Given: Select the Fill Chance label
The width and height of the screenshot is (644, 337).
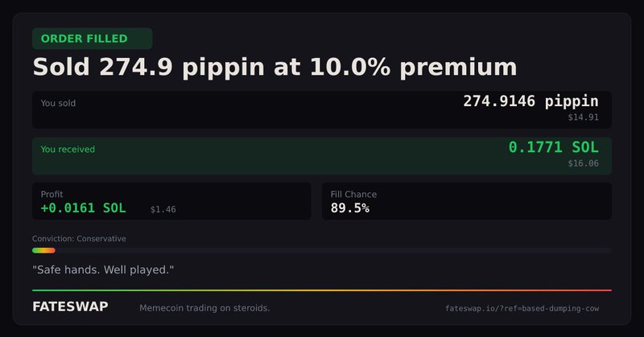Looking at the screenshot, I should click(x=353, y=194).
